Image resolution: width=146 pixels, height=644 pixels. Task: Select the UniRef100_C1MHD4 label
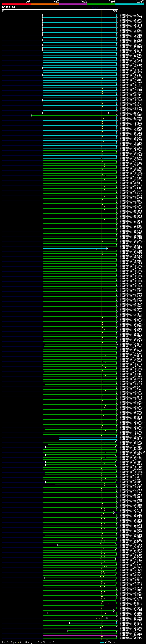tap(131, 156)
